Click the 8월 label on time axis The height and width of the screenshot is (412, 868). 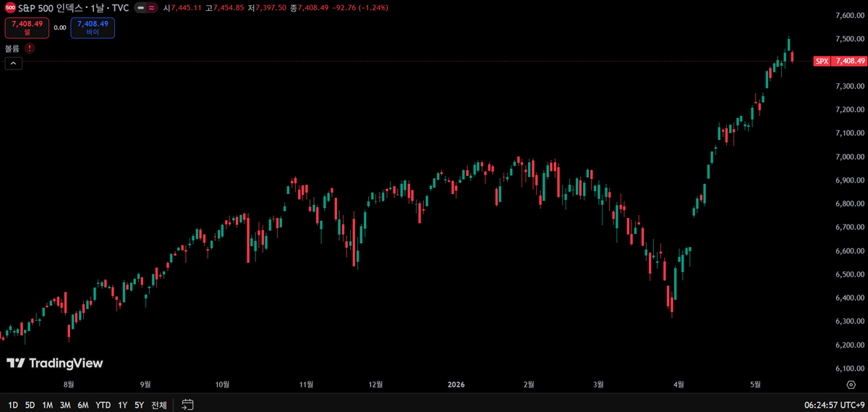click(69, 384)
